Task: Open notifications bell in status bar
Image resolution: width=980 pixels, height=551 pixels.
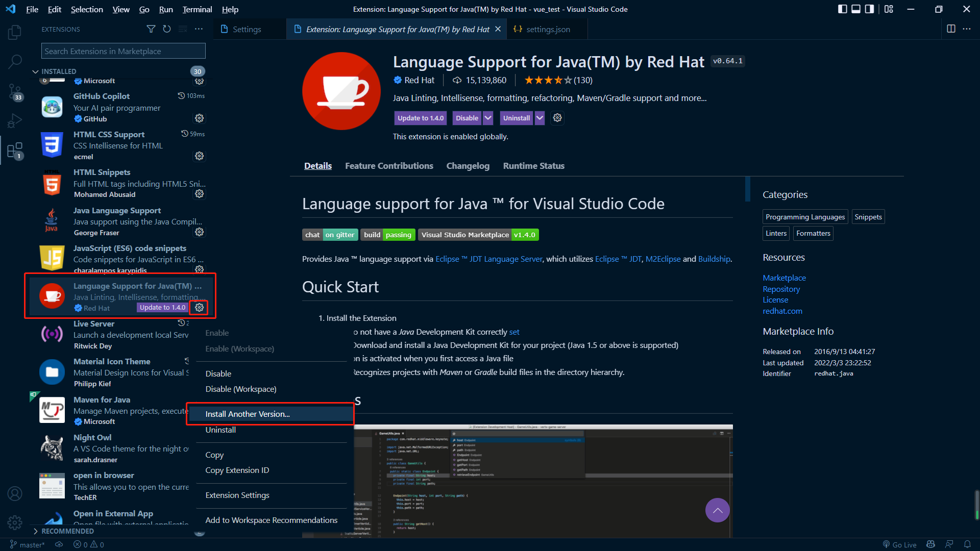Action: 967,544
